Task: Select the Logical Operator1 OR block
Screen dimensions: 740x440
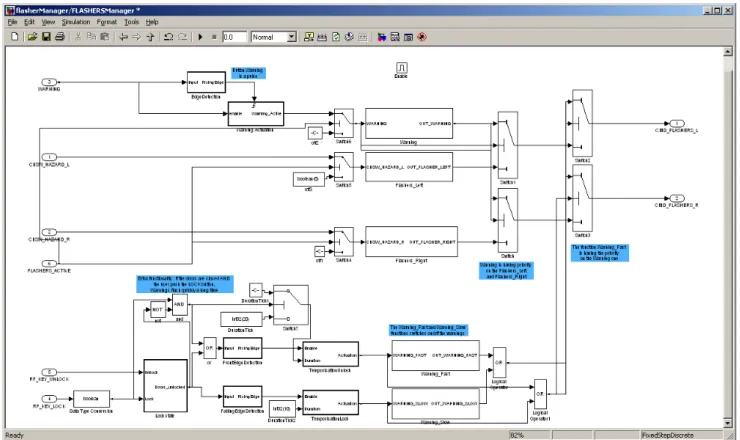Action: (x=540, y=394)
